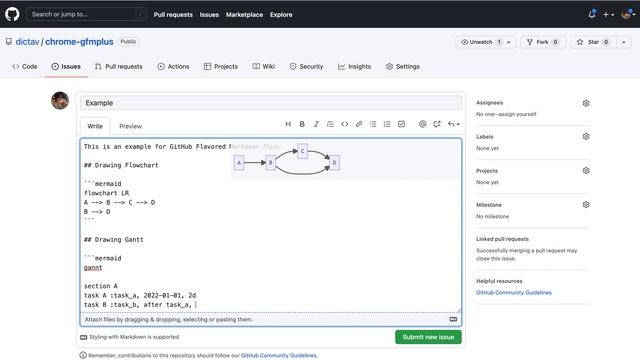The image size is (640, 360).
Task: Switch to the Code tab
Action: [25, 67]
